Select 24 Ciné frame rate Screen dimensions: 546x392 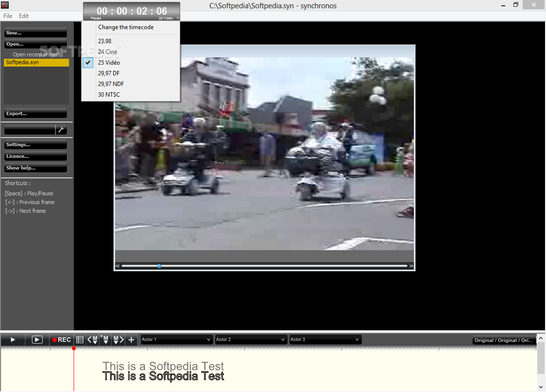coord(131,52)
